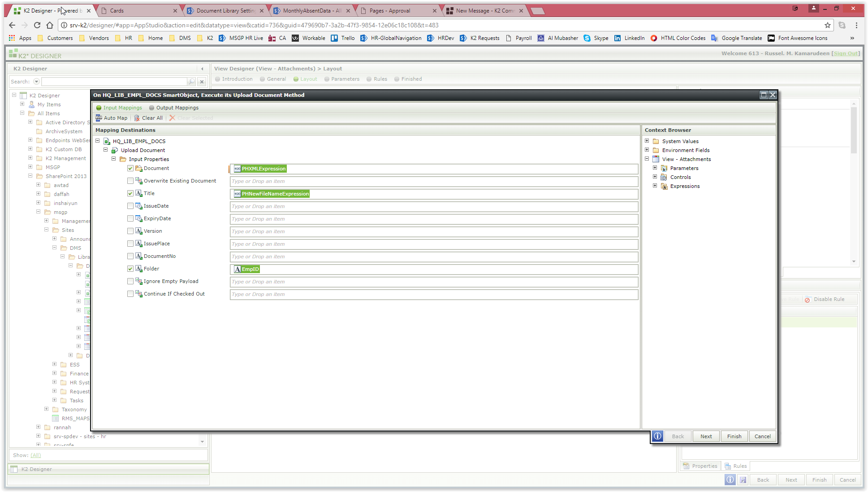
Task: Click the Clear All broom icon
Action: tap(137, 118)
